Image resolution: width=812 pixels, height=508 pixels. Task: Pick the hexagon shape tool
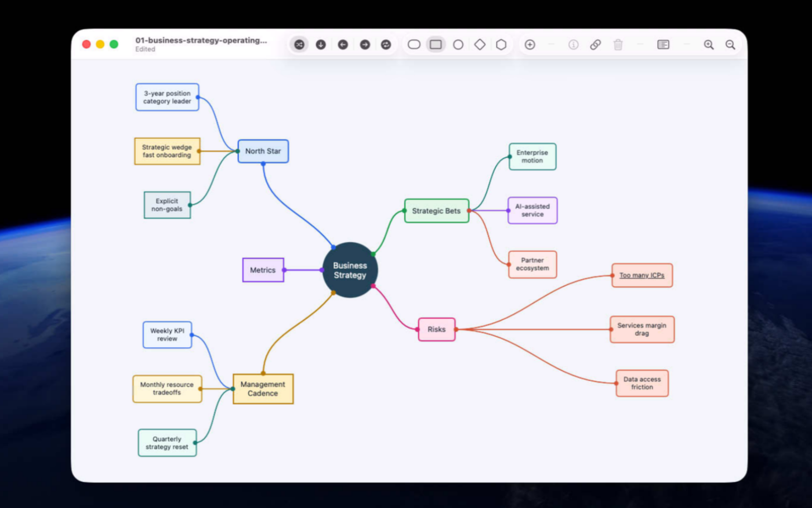tap(501, 45)
